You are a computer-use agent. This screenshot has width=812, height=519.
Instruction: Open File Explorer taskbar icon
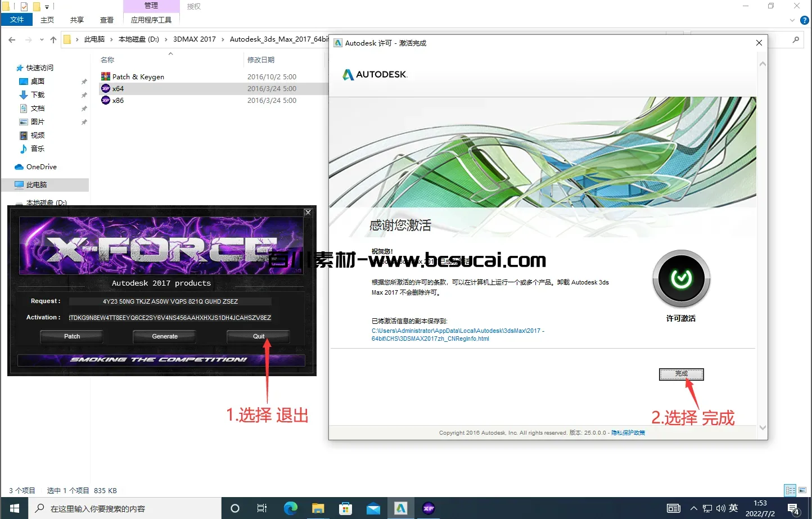[318, 508]
